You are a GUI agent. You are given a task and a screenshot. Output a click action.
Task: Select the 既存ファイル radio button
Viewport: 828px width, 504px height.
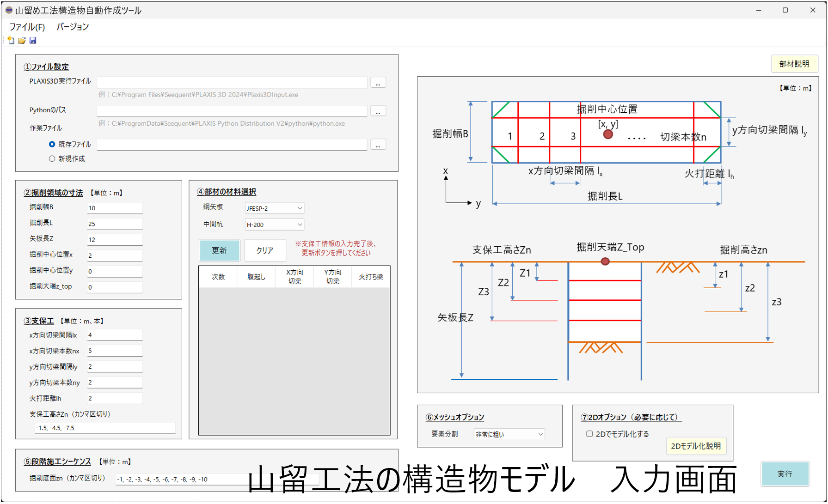52,145
